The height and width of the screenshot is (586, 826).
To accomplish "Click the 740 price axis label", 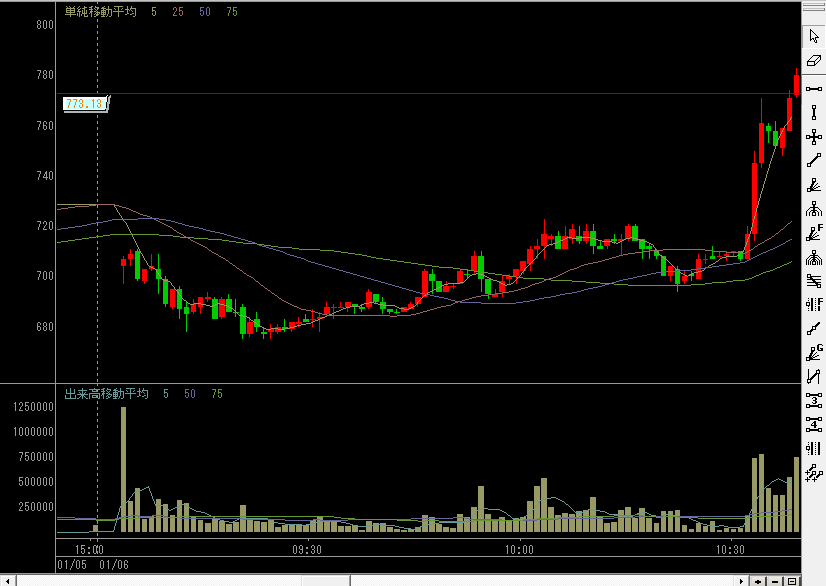I will [45, 175].
